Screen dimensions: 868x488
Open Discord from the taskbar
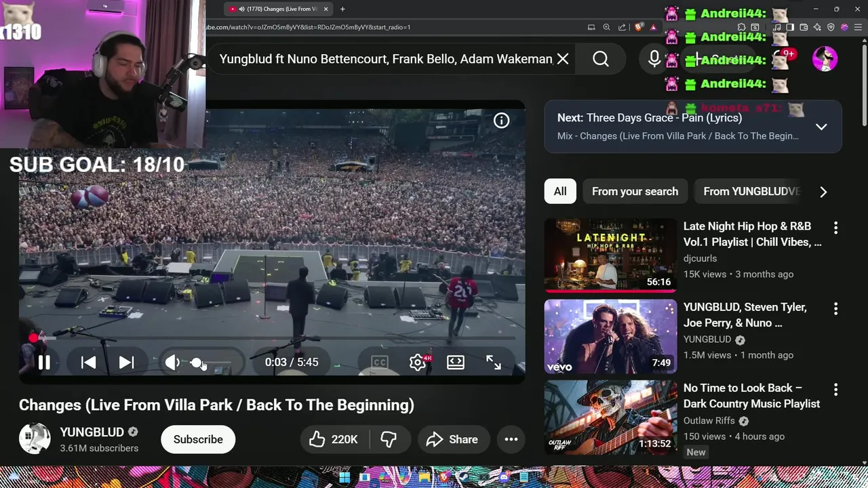[x=504, y=478]
